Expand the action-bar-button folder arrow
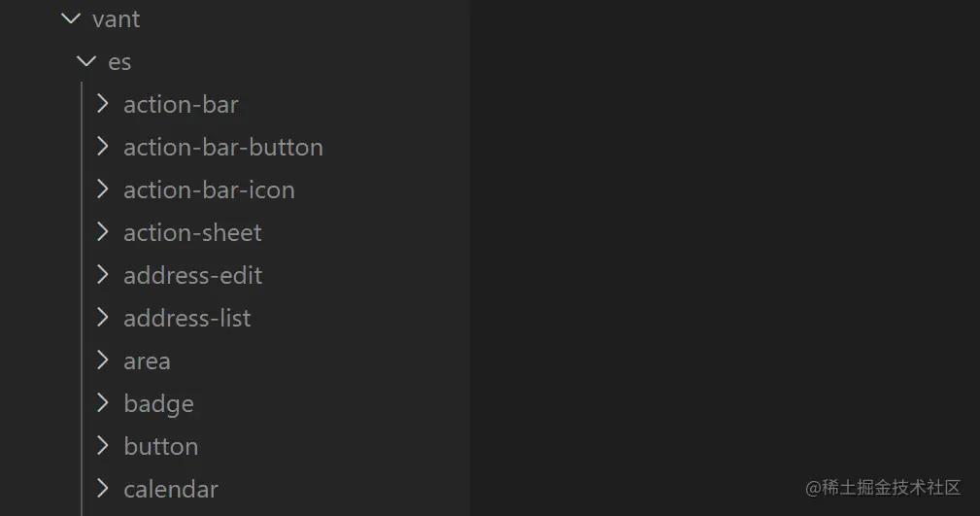Screen dimensions: 980x516 (x=103, y=147)
